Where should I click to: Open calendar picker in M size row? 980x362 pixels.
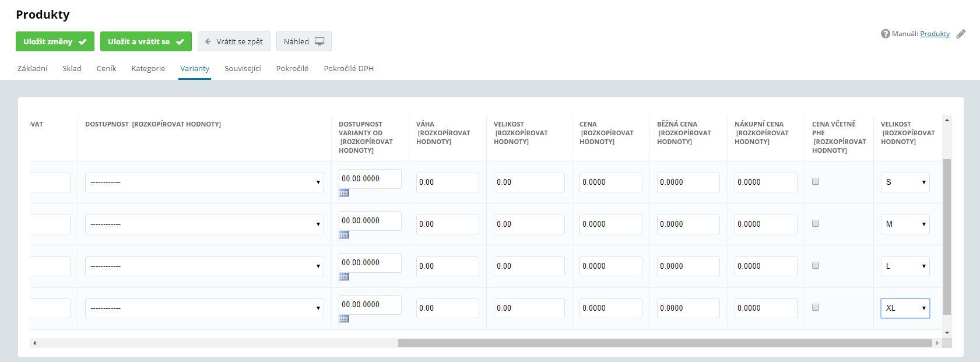[x=343, y=235]
